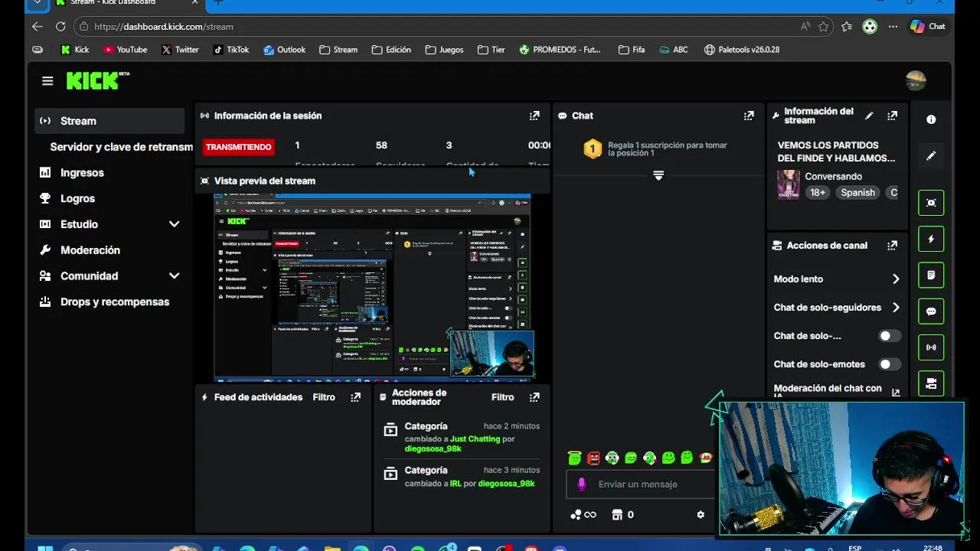Toggle chat bubble panel button in sidebar
The height and width of the screenshot is (551, 980).
(x=931, y=311)
